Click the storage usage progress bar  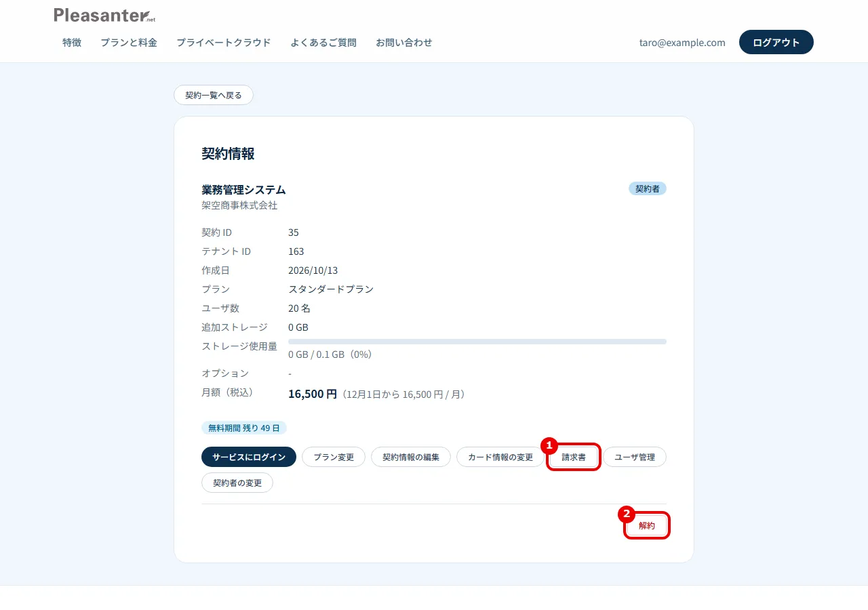click(x=477, y=342)
